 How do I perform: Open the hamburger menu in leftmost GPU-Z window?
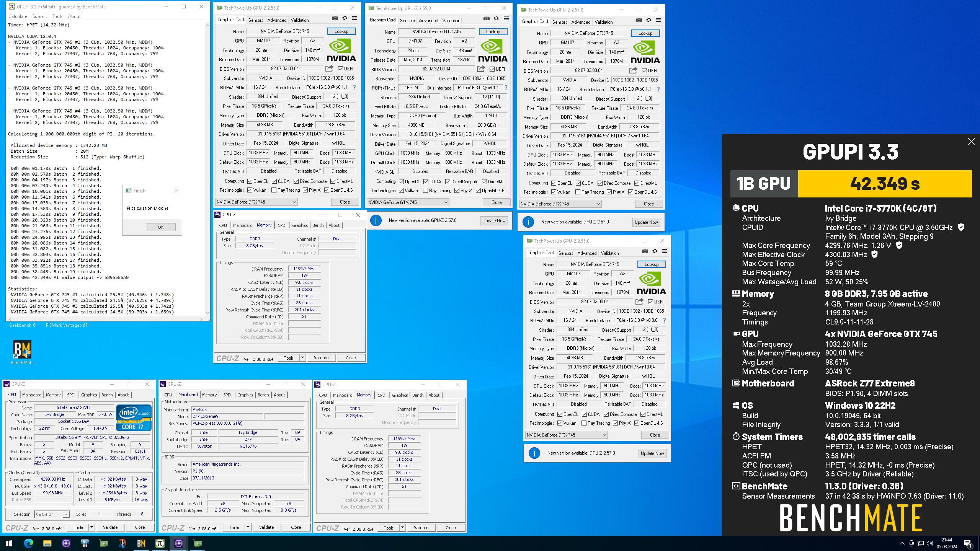[354, 18]
